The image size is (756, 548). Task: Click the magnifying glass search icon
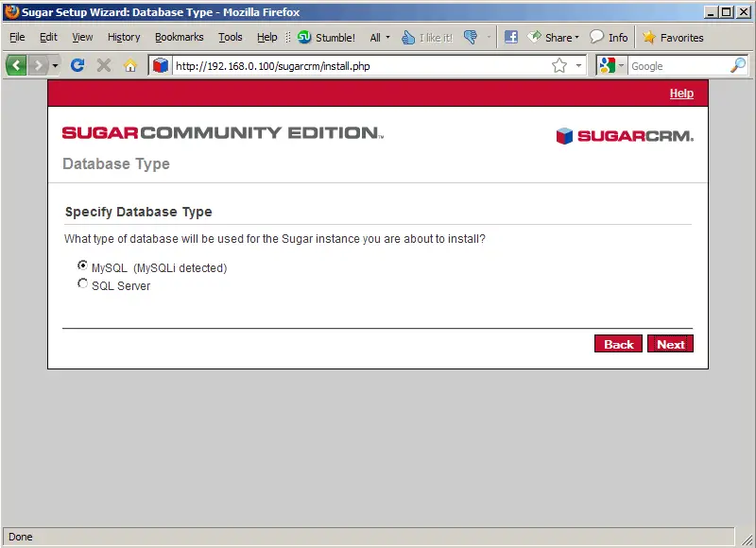(738, 65)
